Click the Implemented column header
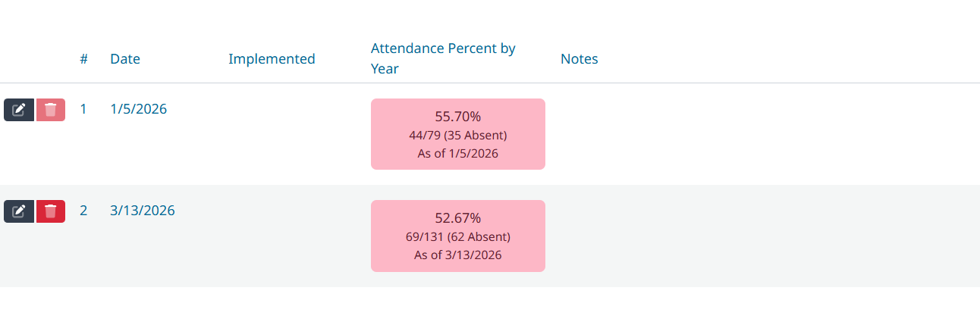The height and width of the screenshot is (322, 980). click(272, 58)
